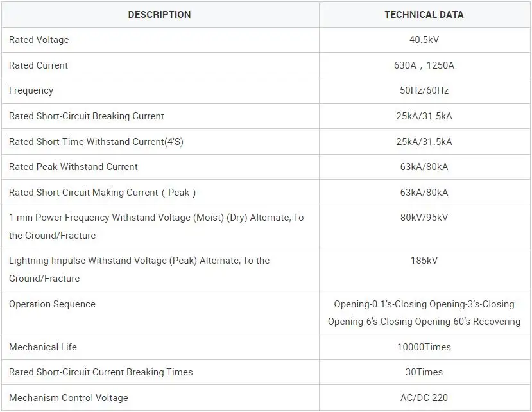Screen dimensions: 532x412
Task: Click the DESCRIPTION column header
Action: (159, 14)
